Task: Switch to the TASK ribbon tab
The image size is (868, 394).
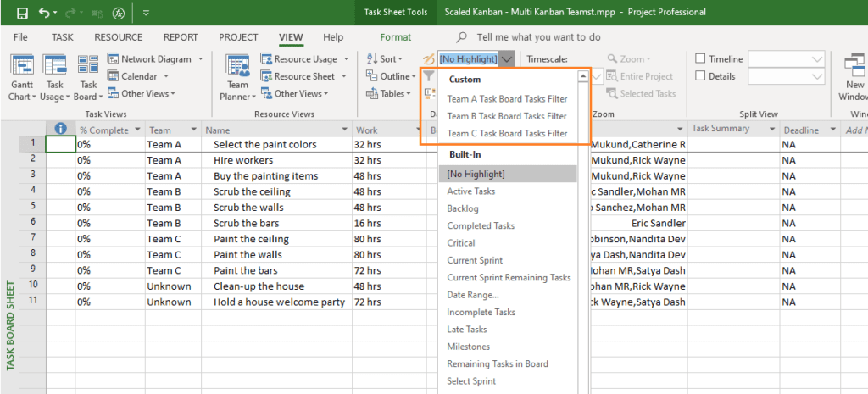Action: 63,37
